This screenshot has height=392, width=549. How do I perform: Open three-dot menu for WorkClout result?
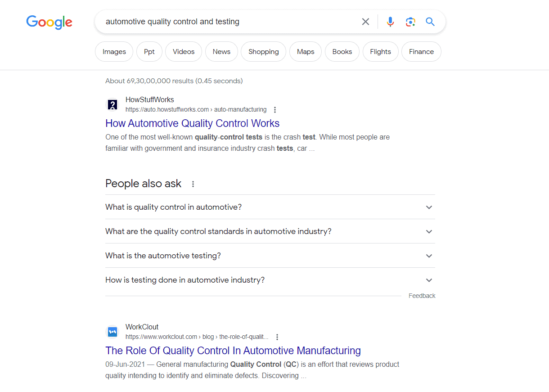[x=277, y=337]
